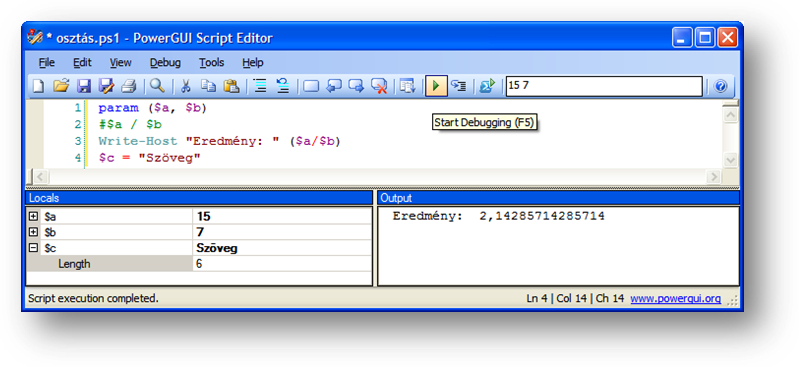Visit the www.powergui.org link
Viewport: 799px width, 367px height.
pos(676,299)
